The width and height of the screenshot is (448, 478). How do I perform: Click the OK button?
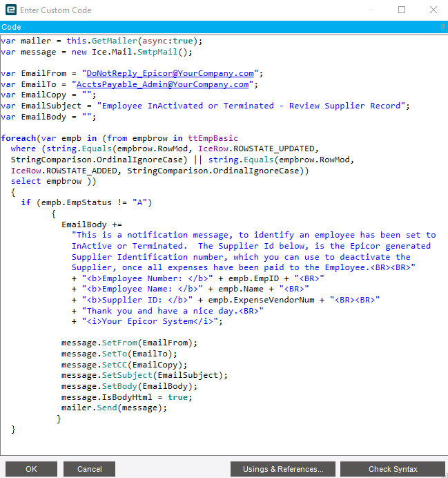click(31, 469)
